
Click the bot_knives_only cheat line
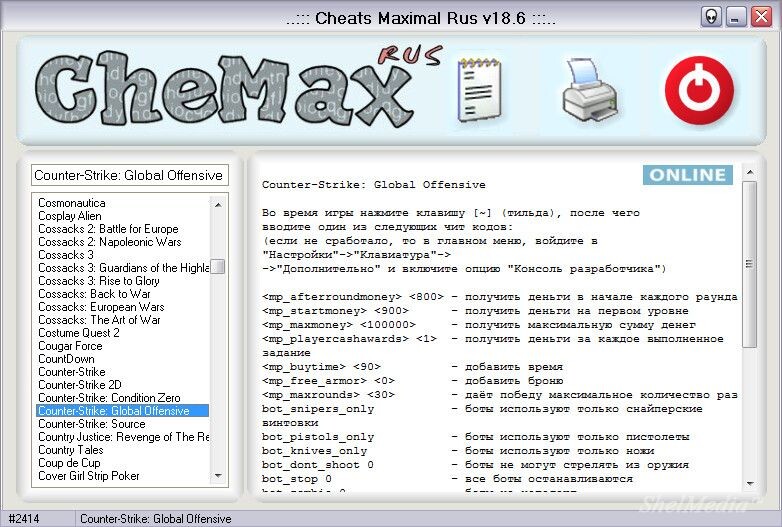[x=458, y=450]
